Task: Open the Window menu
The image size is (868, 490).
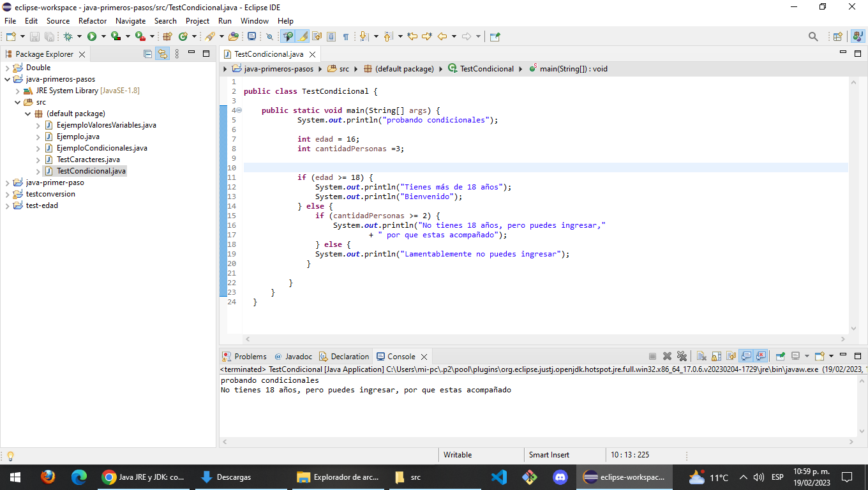Action: [x=255, y=21]
